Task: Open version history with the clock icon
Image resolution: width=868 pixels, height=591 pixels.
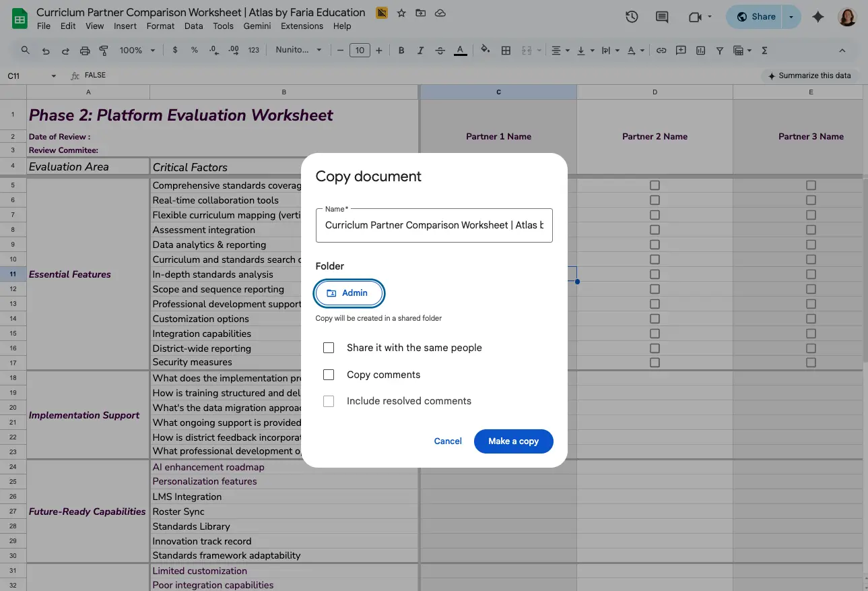Action: [631, 17]
